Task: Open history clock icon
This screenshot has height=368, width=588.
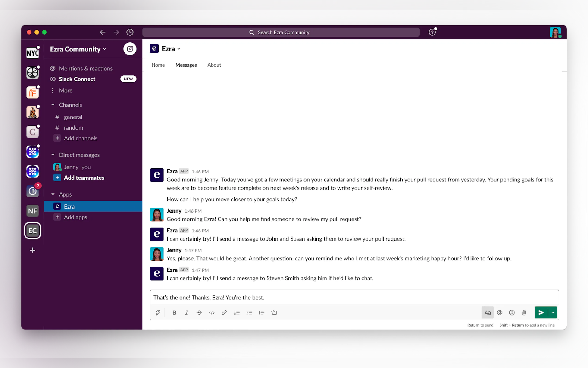Action: pos(130,32)
